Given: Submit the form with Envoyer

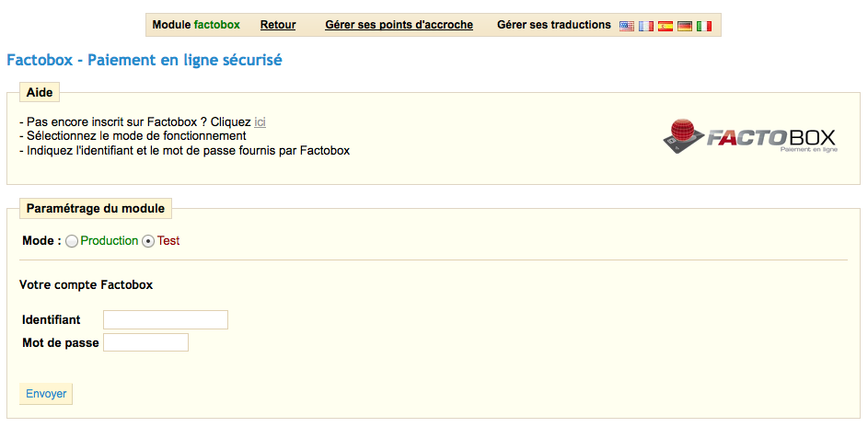Looking at the screenshot, I should pyautogui.click(x=46, y=394).
